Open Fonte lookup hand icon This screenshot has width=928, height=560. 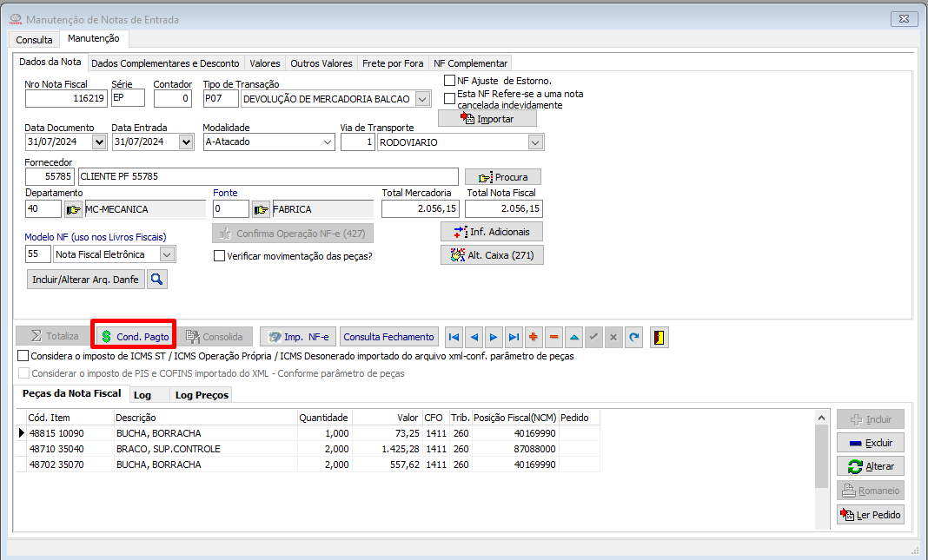point(261,209)
